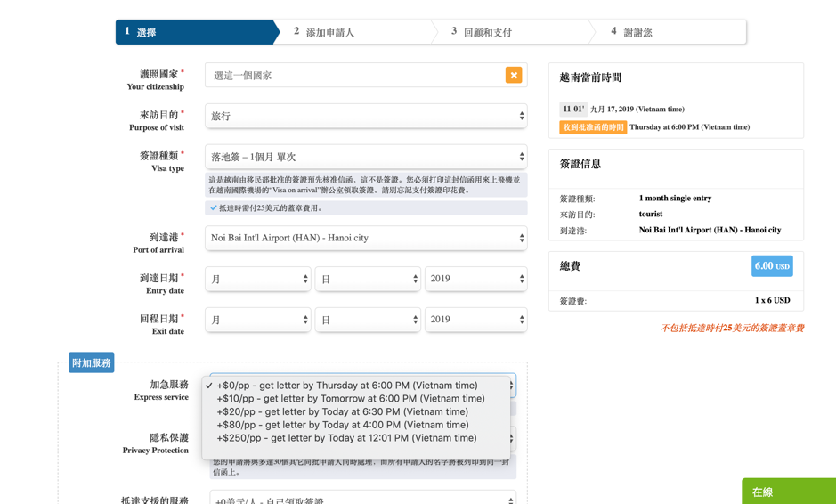
Task: Click the citizenship country input field
Action: tap(356, 76)
